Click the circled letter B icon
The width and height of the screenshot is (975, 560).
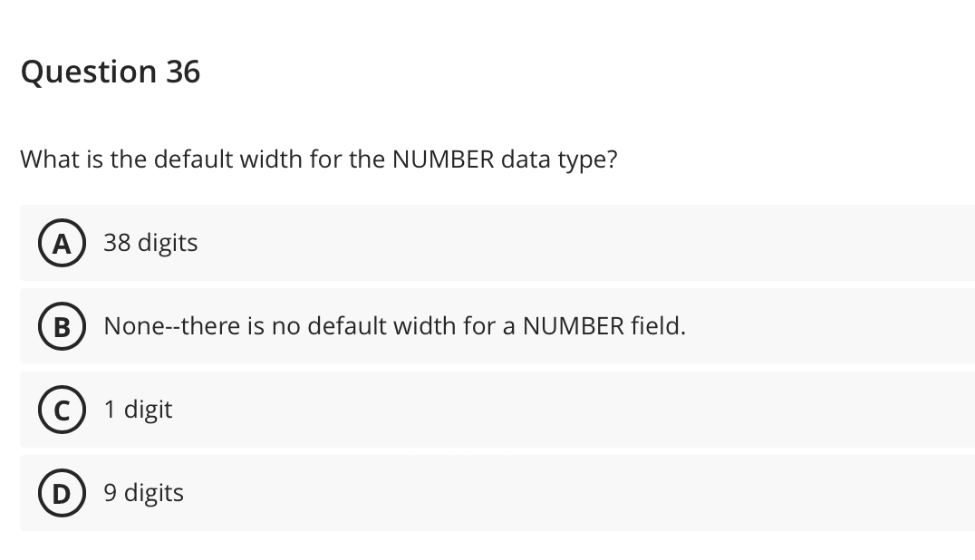pos(62,326)
